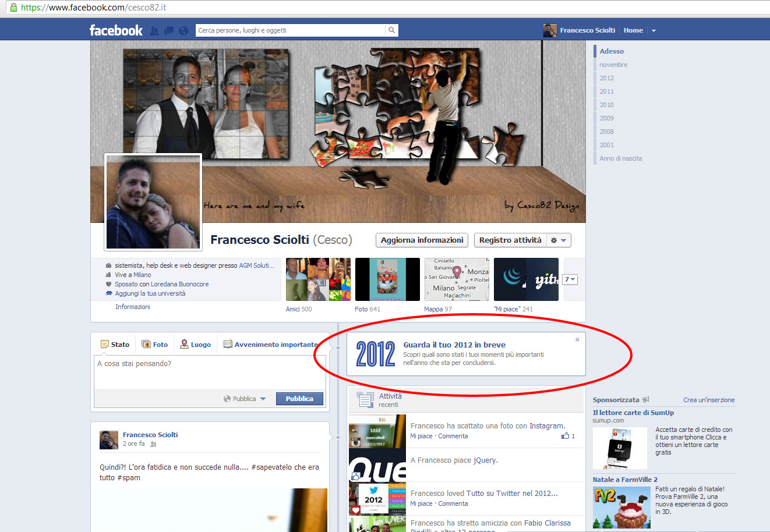The height and width of the screenshot is (532, 770).
Task: Open Loredana Buonocore link
Action: coord(179,284)
